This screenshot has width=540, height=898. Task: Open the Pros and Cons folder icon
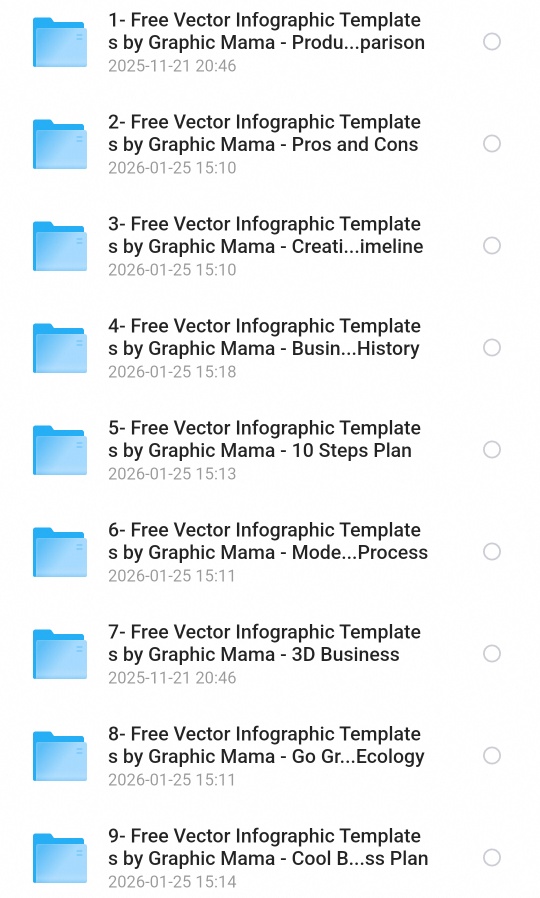click(x=60, y=144)
